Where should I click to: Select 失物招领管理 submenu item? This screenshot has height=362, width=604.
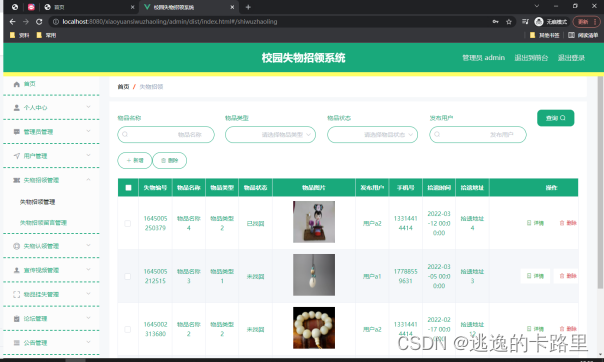[x=37, y=202]
